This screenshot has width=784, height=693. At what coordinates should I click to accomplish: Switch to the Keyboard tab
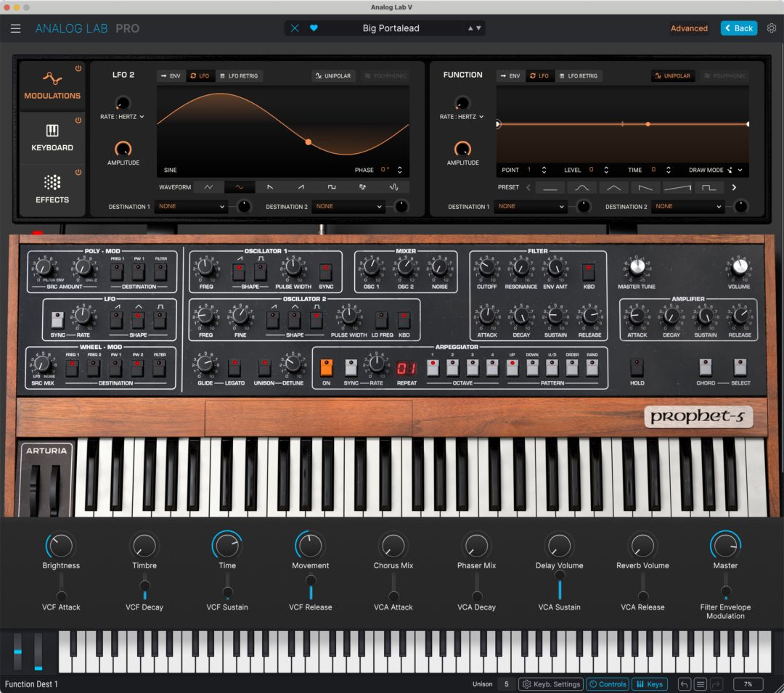52,138
